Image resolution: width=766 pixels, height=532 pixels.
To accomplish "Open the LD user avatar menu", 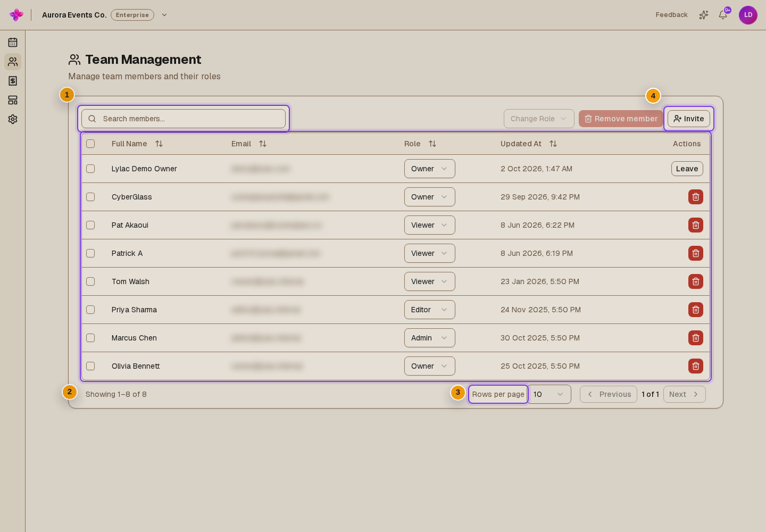I will [748, 15].
